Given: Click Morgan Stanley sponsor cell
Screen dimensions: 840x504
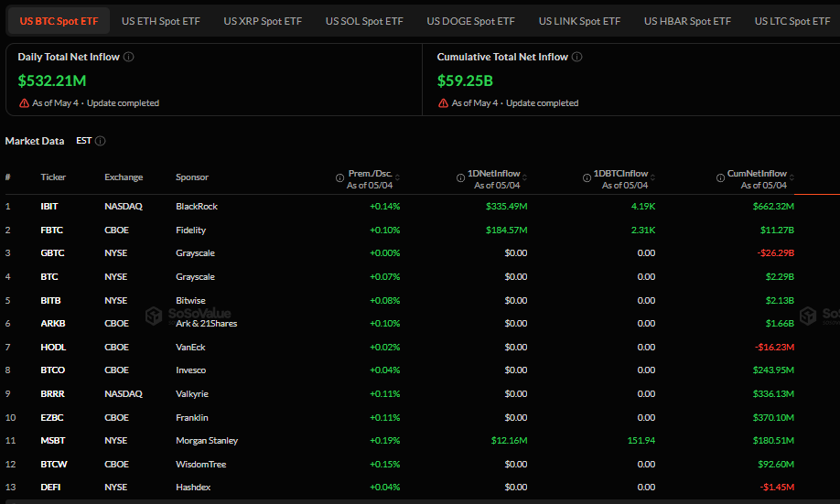Looking at the screenshot, I should [207, 440].
